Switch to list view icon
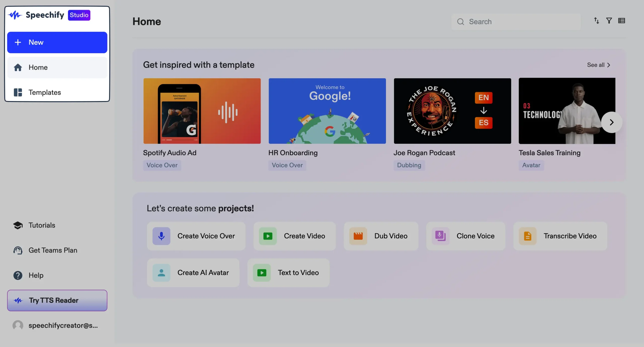The height and width of the screenshot is (347, 644). (x=621, y=21)
